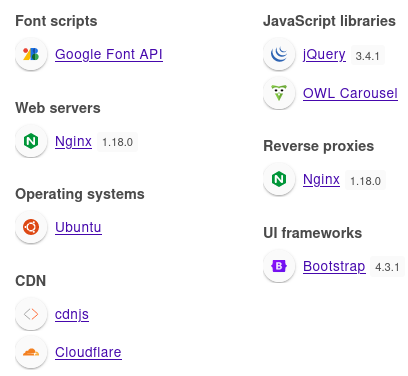Open the Nginx link under Web servers
408x376 pixels.
point(73,141)
